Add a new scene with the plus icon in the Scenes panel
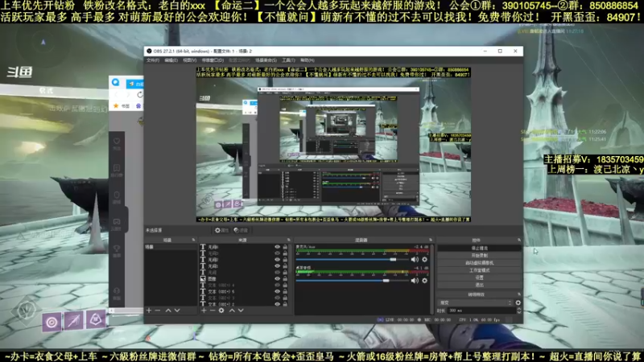 point(149,311)
